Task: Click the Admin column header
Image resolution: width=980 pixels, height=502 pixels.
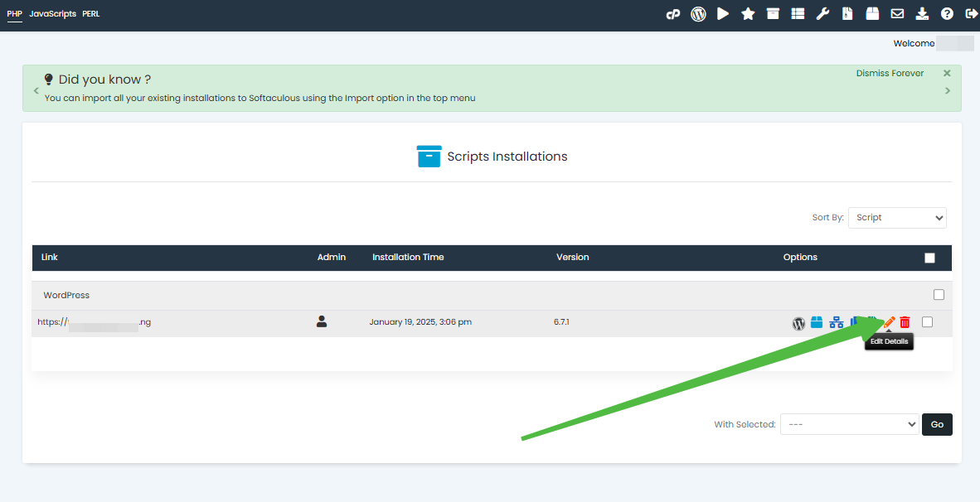Action: (332, 258)
